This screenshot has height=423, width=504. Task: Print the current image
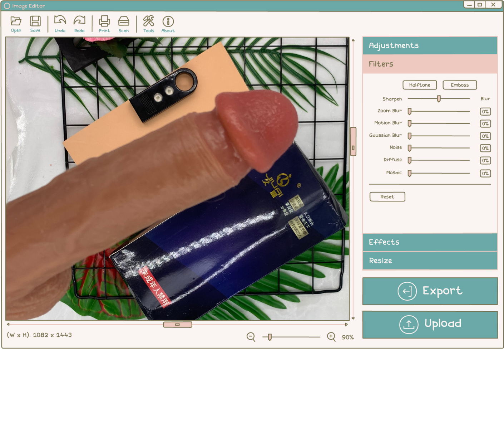pos(104,21)
